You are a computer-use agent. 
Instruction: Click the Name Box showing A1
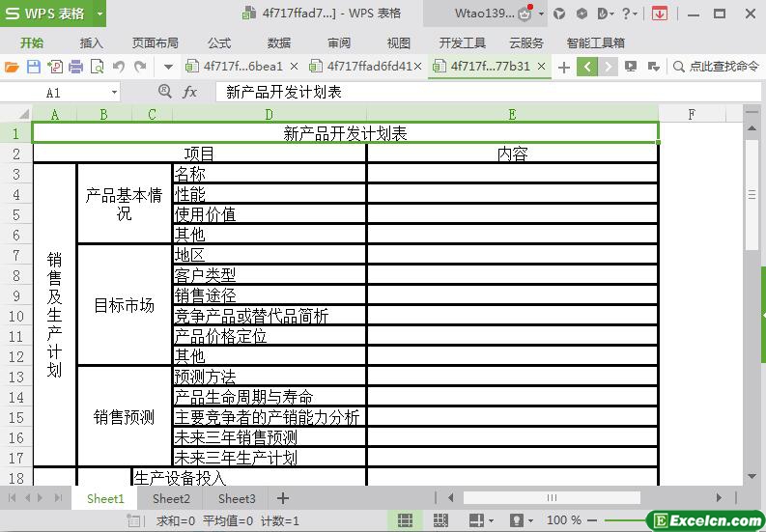[x=53, y=93]
